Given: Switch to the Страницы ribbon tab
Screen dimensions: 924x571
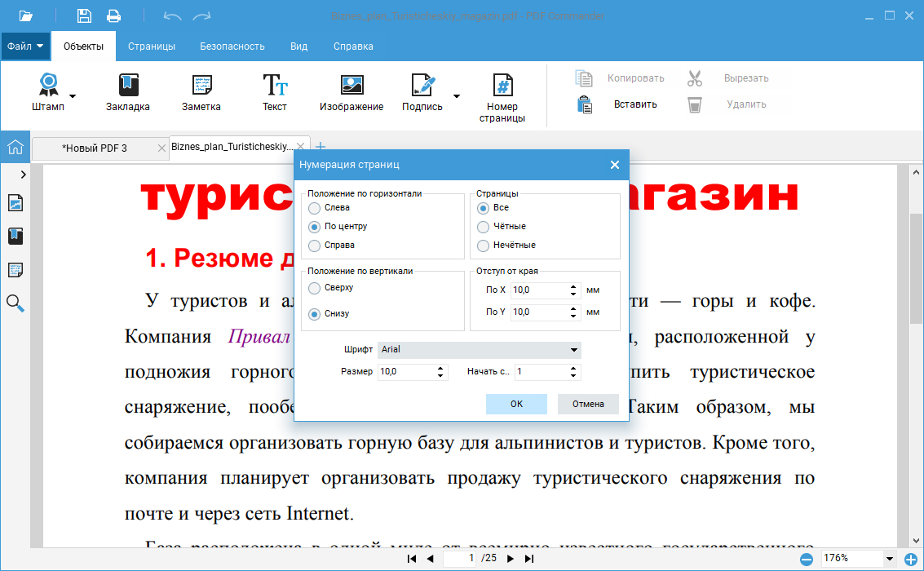Looking at the screenshot, I should tap(152, 46).
